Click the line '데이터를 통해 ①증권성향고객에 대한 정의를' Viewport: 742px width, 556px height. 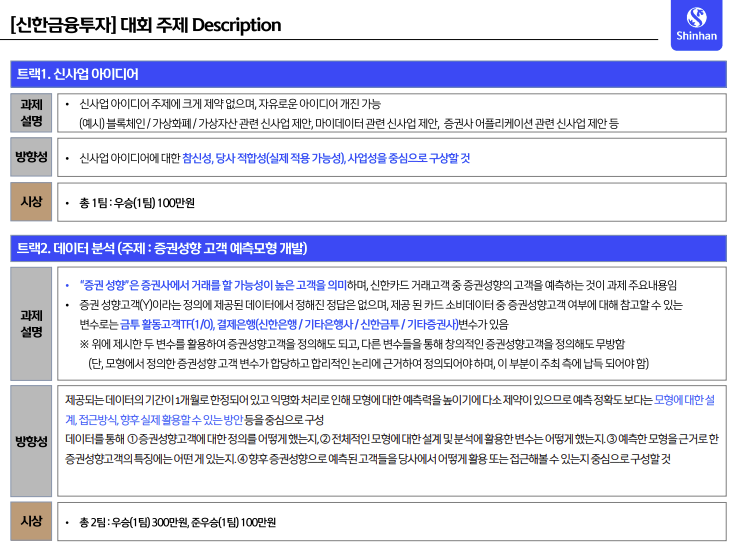(392, 440)
